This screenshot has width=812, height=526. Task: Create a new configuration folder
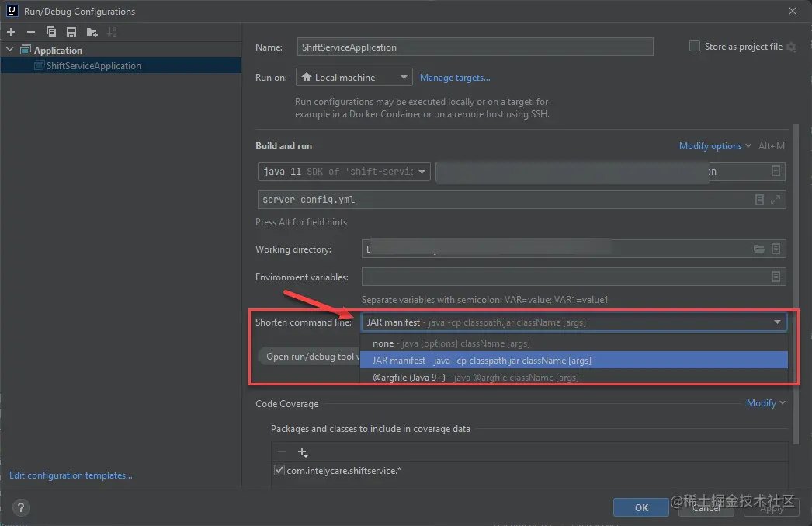92,32
